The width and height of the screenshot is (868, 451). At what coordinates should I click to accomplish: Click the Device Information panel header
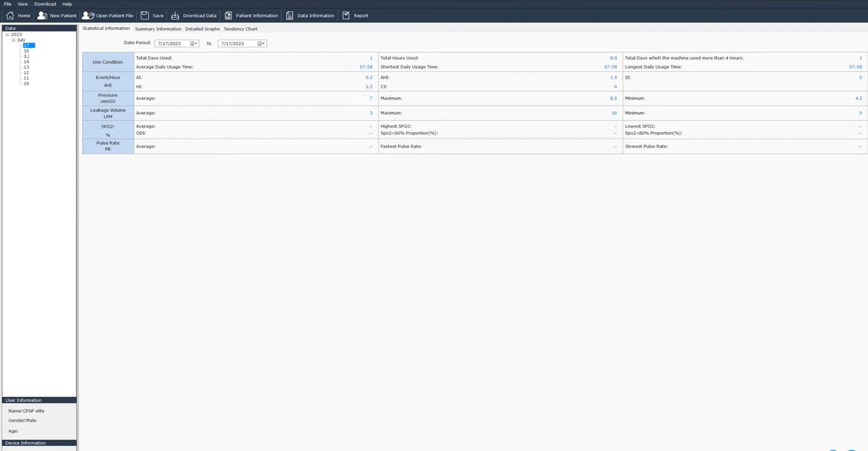coord(39,443)
